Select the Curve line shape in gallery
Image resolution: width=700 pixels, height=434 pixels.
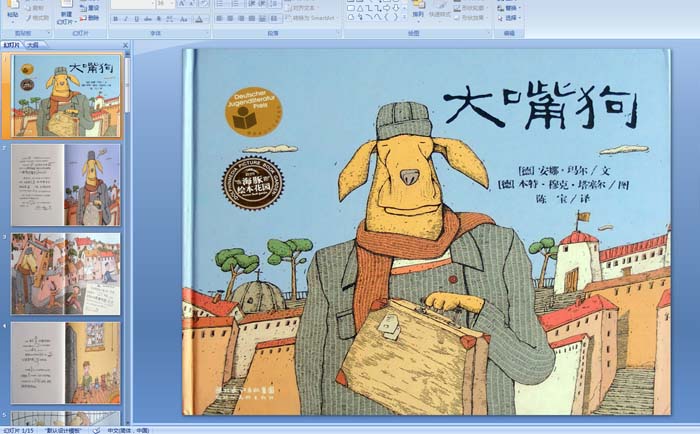point(378,17)
